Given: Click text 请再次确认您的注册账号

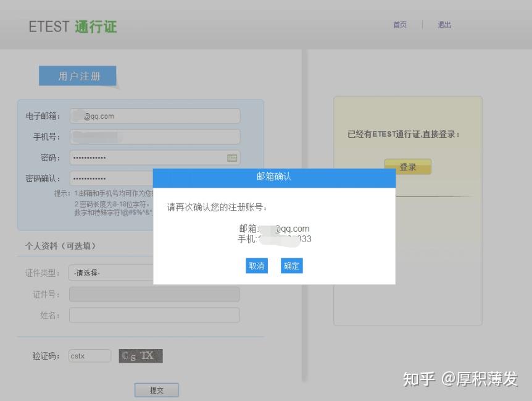Looking at the screenshot, I should 217,207.
